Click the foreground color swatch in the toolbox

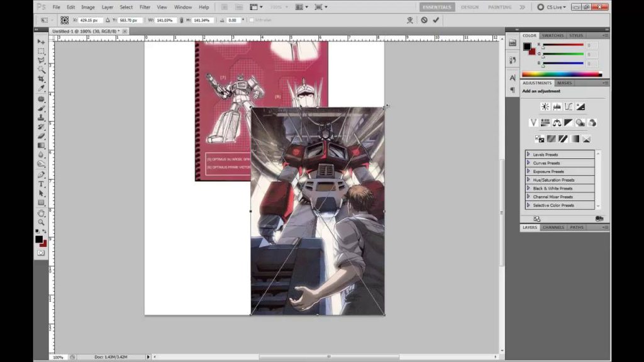coord(38,239)
